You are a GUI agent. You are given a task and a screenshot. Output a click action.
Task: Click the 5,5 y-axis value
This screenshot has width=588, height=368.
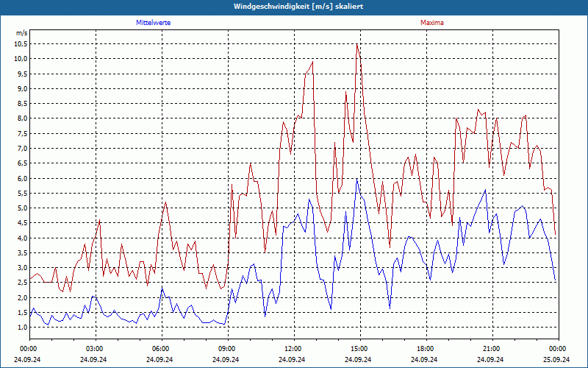[23, 193]
